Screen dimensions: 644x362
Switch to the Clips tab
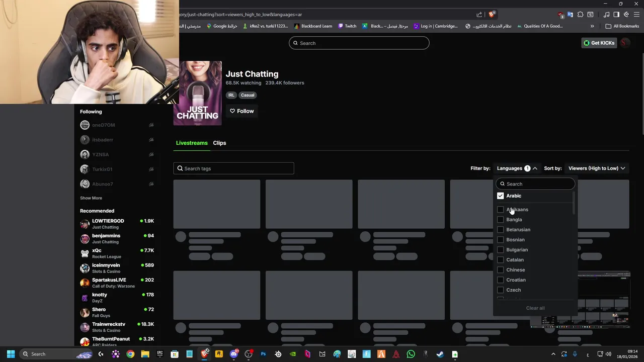219,143
